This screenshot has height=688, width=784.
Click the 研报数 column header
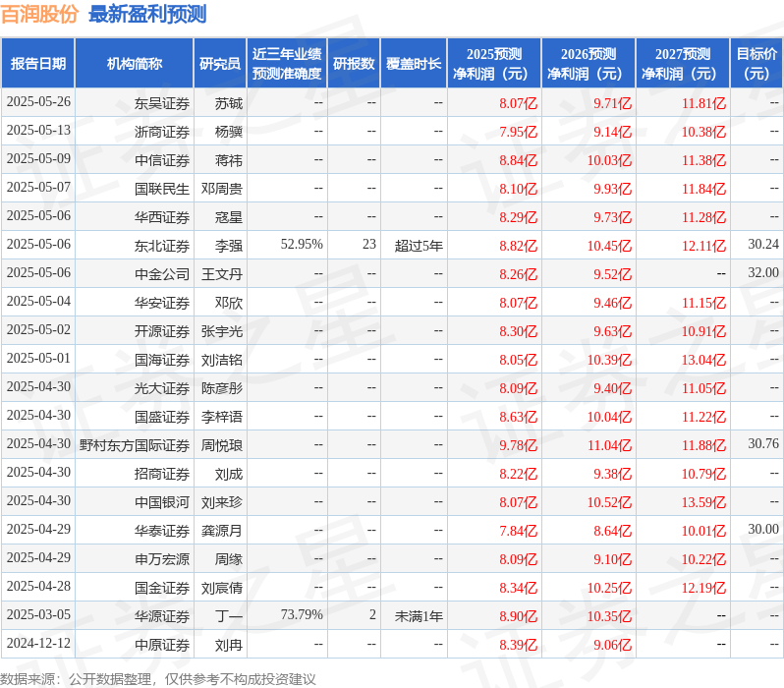pos(354,64)
